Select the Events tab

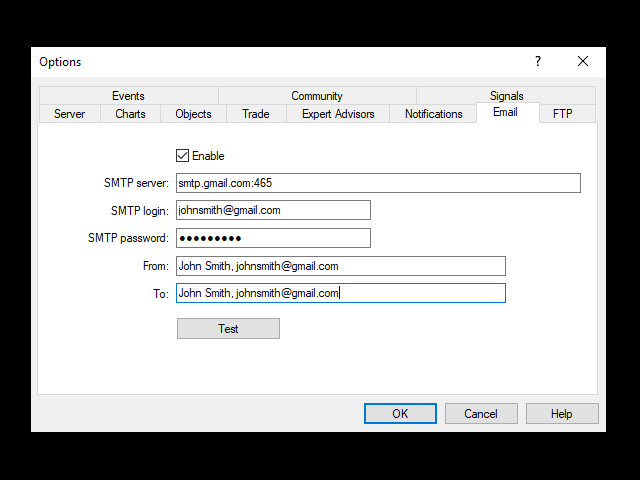pyautogui.click(x=128, y=96)
